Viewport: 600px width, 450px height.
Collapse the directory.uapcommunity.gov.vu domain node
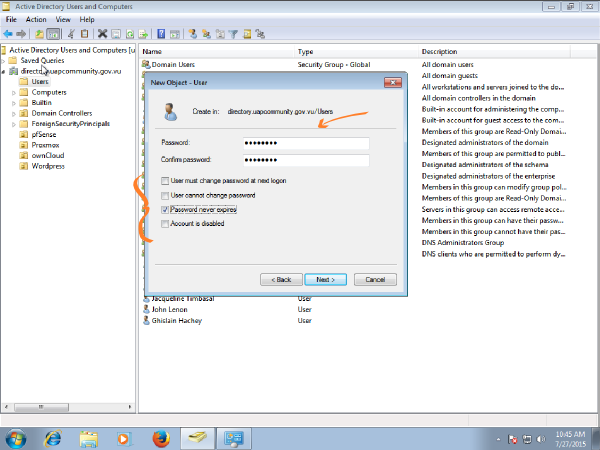pos(3,71)
